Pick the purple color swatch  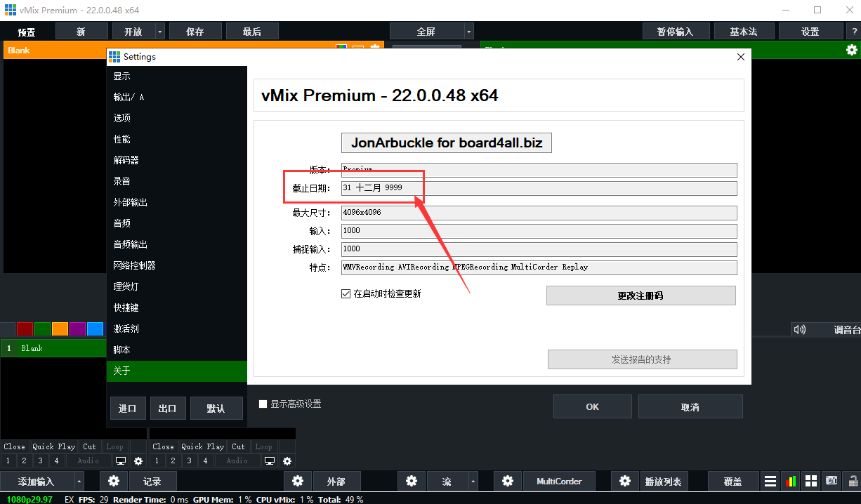[77, 329]
